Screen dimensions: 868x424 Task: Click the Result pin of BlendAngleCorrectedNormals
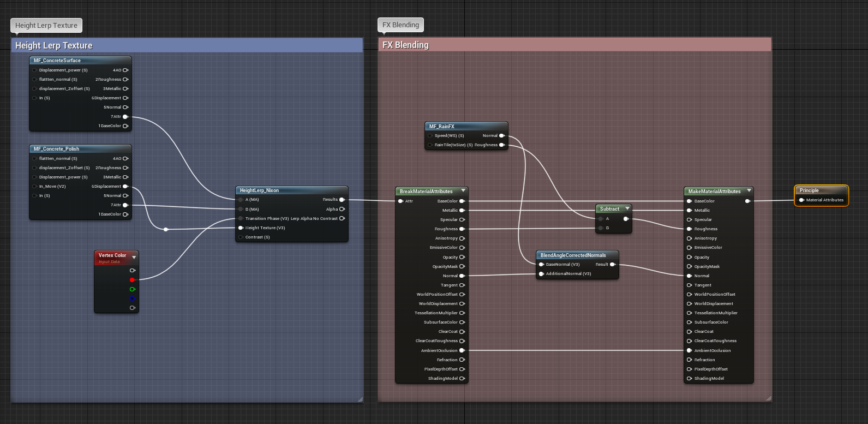pos(612,265)
